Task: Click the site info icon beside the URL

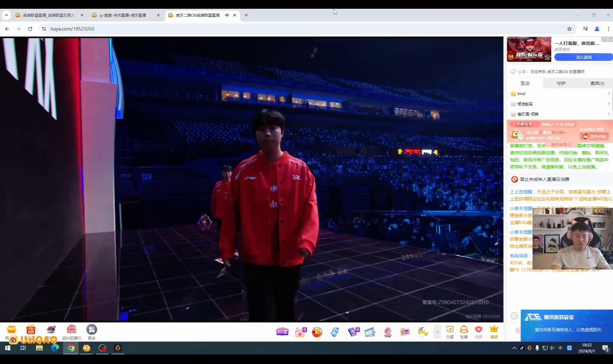Action: pyautogui.click(x=43, y=29)
